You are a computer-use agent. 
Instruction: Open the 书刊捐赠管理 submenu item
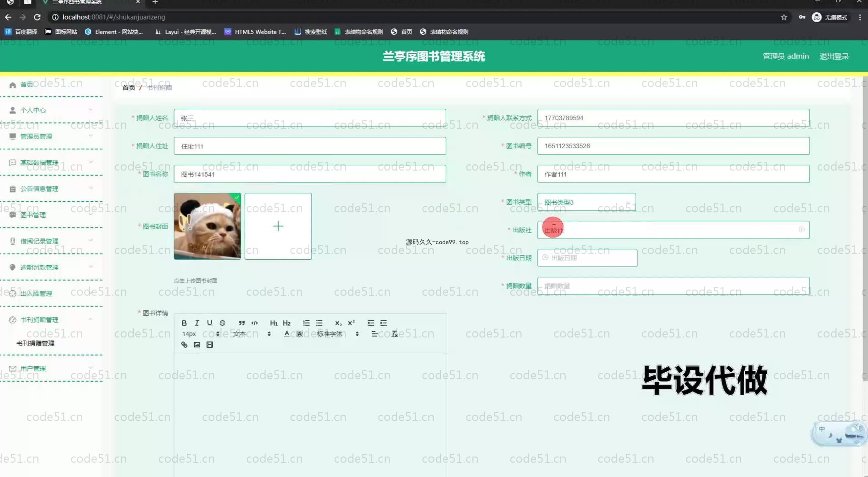pyautogui.click(x=35, y=344)
